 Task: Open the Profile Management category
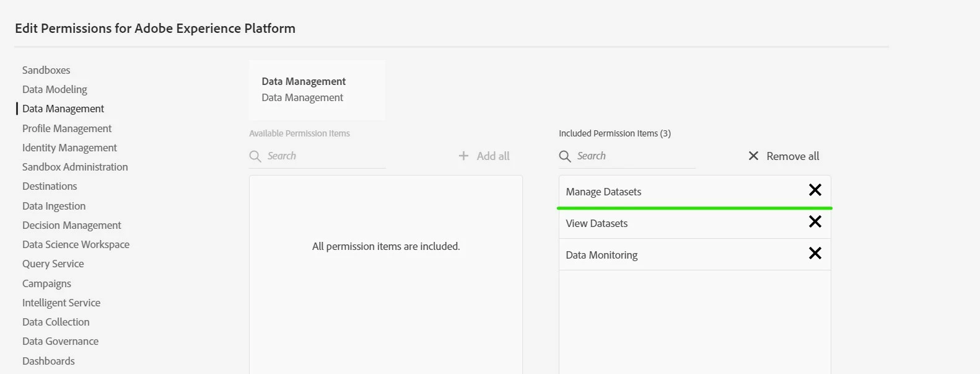pyautogui.click(x=67, y=128)
